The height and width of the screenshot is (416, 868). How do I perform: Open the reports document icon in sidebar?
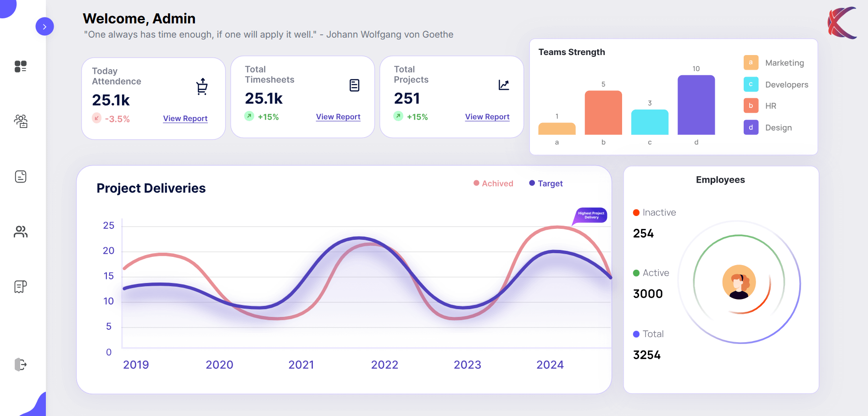pyautogui.click(x=21, y=287)
